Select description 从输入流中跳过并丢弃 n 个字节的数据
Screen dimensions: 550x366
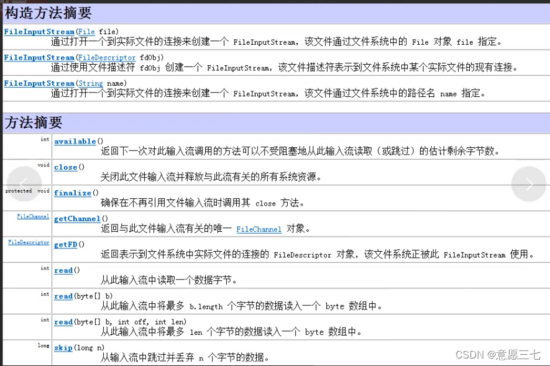click(x=185, y=358)
